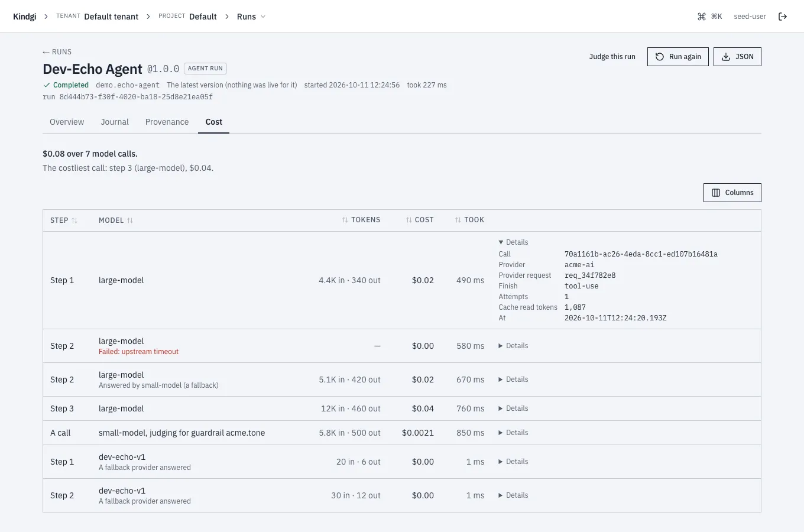
Task: Click the $0.0021 cost cell
Action: click(x=418, y=433)
